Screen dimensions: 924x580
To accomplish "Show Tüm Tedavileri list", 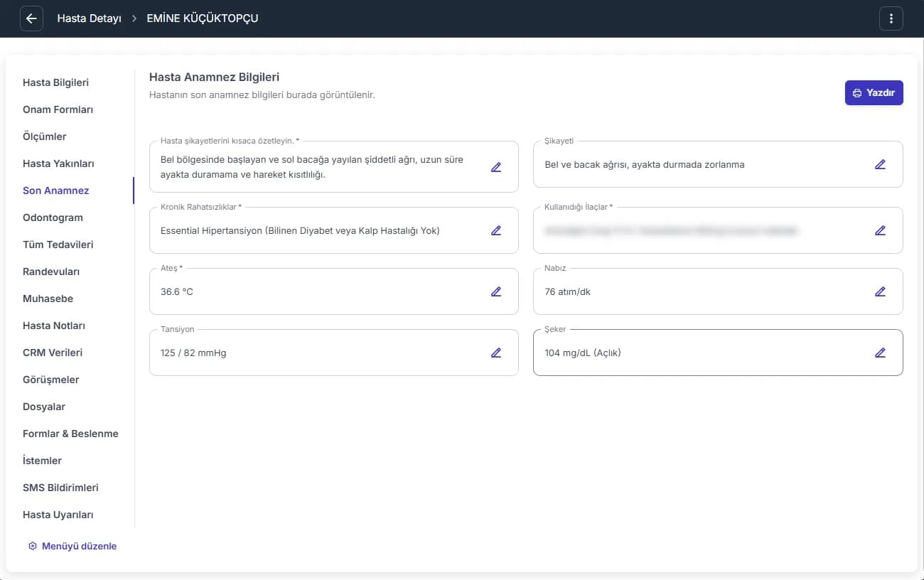I will [58, 245].
